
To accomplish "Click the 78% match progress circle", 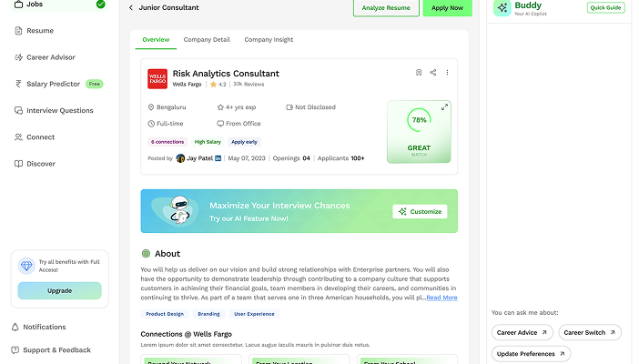I will (419, 120).
